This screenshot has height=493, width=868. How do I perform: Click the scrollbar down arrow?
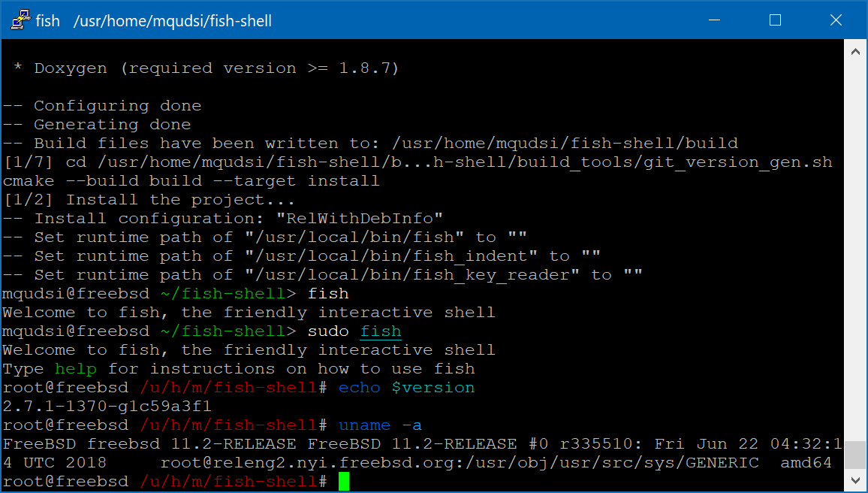pyautogui.click(x=856, y=479)
